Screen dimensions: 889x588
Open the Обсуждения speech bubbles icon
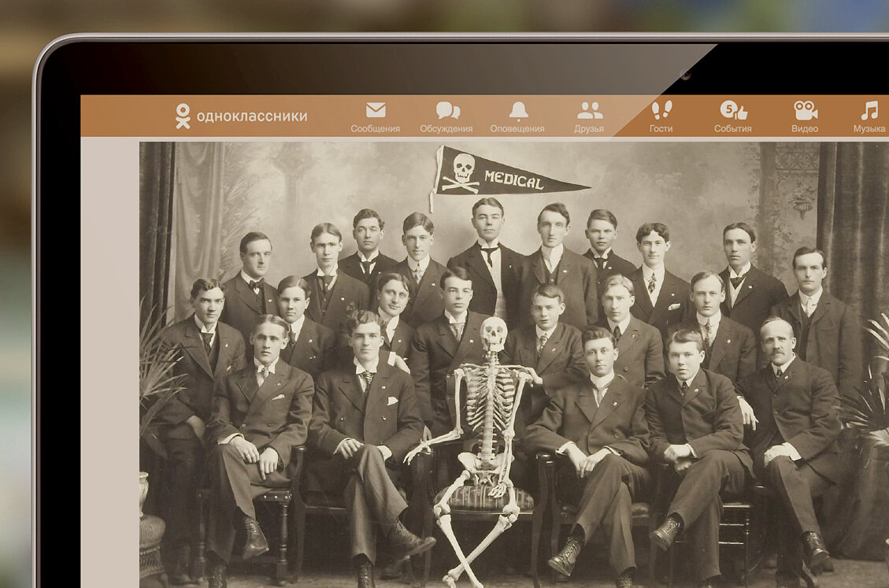click(x=447, y=110)
